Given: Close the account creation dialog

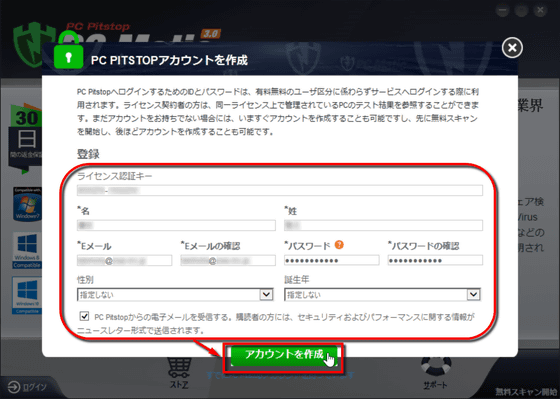Looking at the screenshot, I should click(x=512, y=48).
